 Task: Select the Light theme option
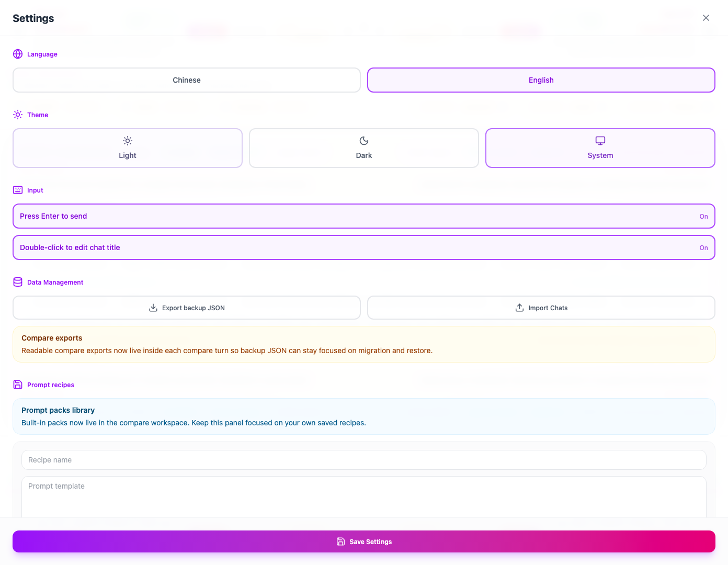[x=127, y=148]
